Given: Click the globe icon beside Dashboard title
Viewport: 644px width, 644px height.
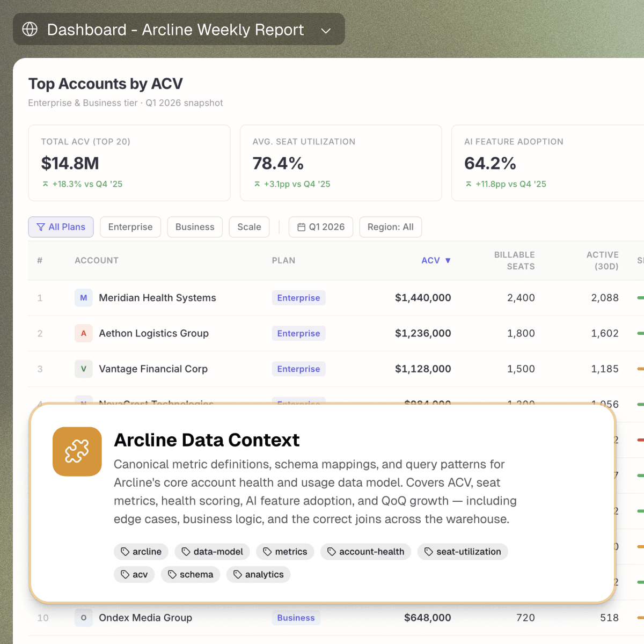Looking at the screenshot, I should click(x=30, y=29).
